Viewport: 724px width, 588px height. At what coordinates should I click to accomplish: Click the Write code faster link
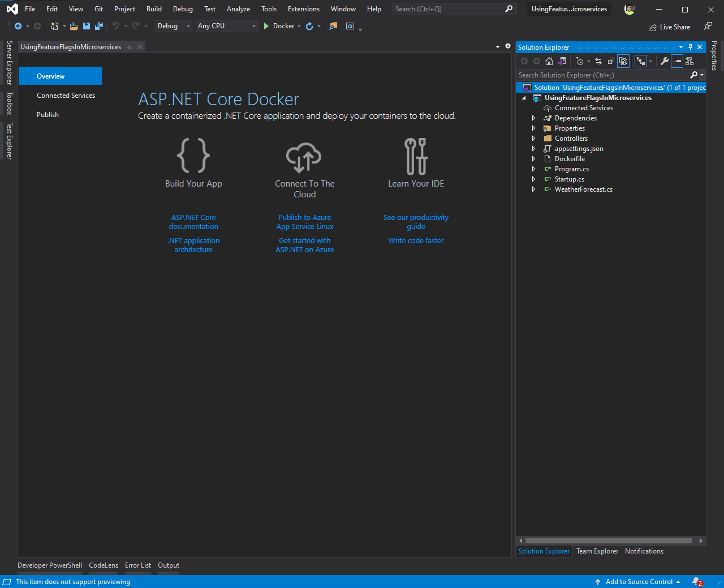click(416, 240)
